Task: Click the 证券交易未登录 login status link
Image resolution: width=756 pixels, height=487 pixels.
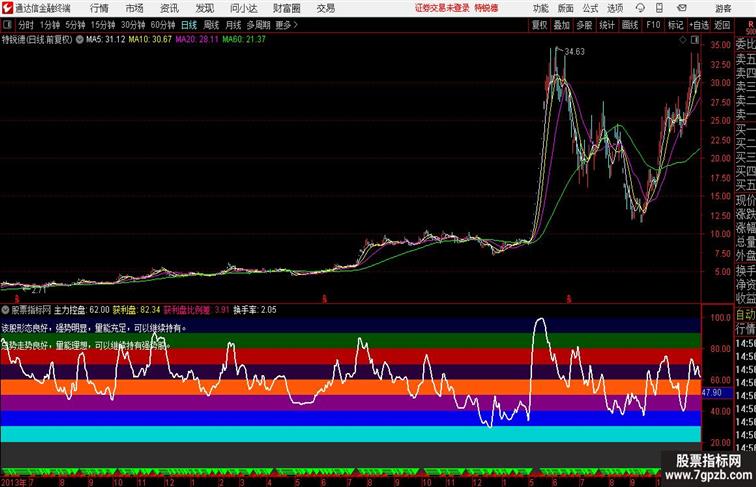Action: [x=442, y=8]
